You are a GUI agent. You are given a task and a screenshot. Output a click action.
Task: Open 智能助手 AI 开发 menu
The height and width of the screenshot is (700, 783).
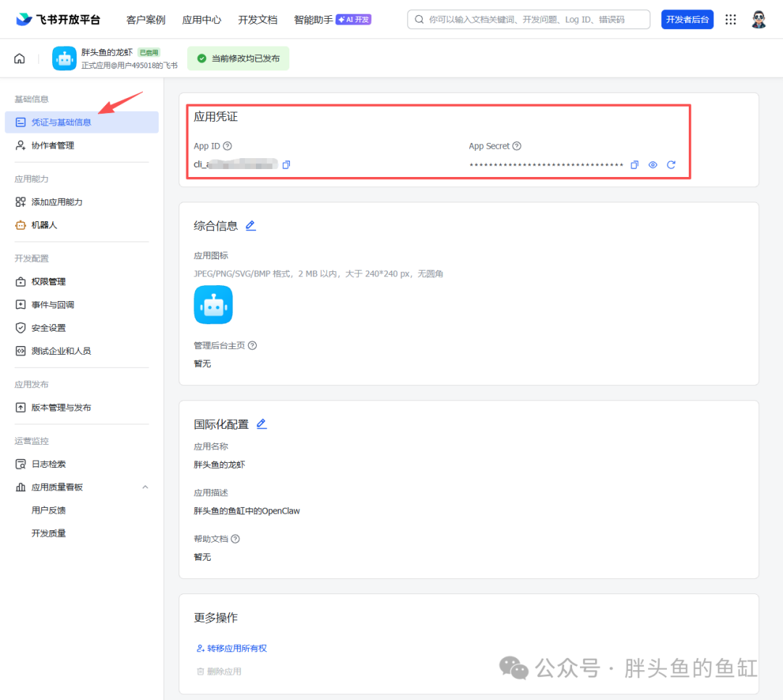[x=333, y=20]
